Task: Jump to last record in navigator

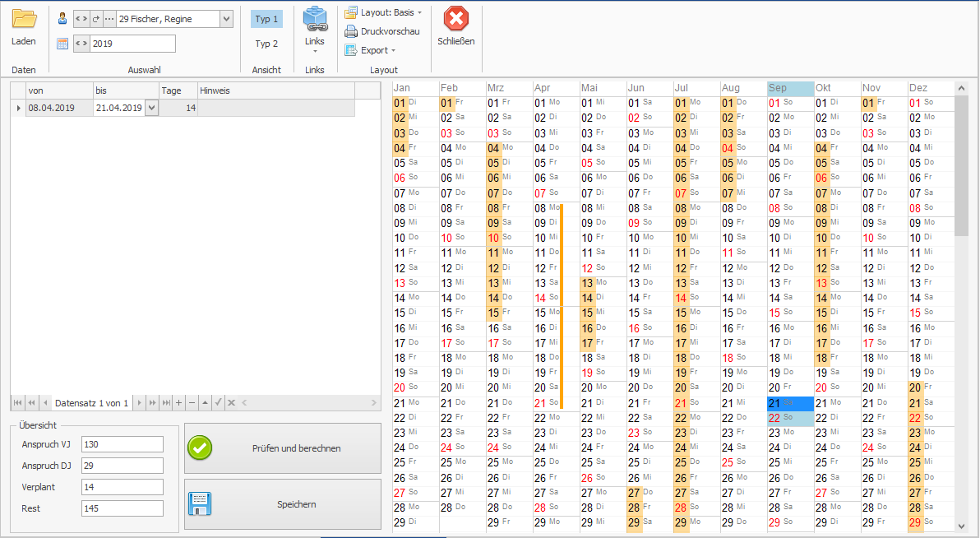Action: coord(166,403)
